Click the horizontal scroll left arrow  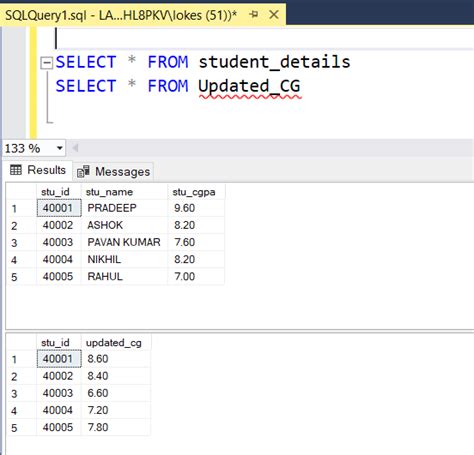[x=75, y=148]
